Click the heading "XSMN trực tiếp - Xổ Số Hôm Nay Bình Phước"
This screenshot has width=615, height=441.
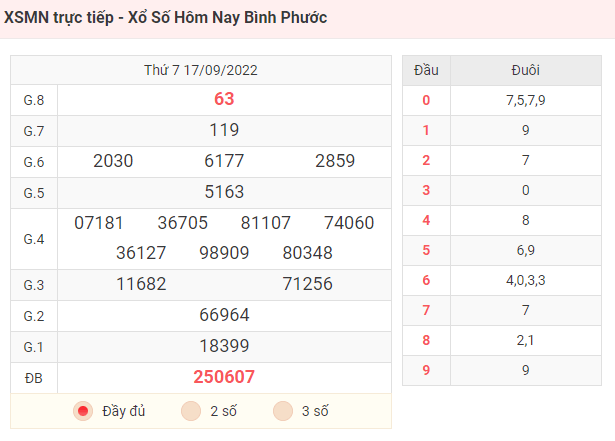coord(166,18)
